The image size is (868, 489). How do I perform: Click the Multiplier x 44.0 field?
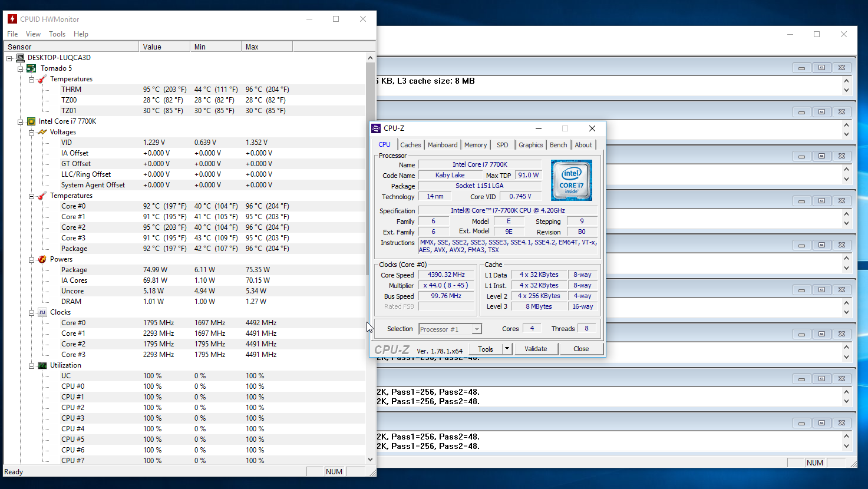click(446, 286)
